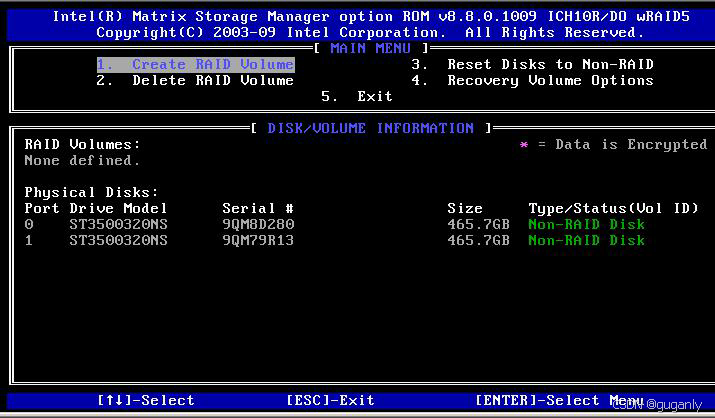Image resolution: width=715 pixels, height=418 pixels.
Task: Click the Size column header
Action: (x=465, y=208)
